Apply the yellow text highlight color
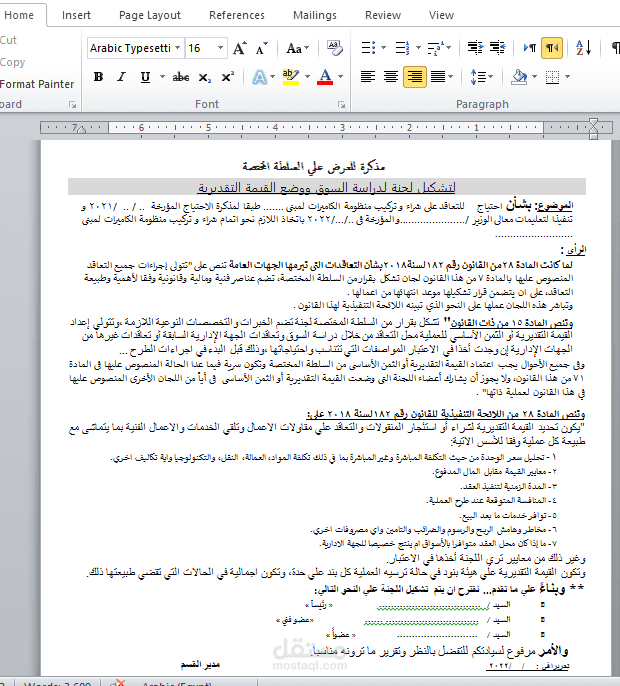 290,77
